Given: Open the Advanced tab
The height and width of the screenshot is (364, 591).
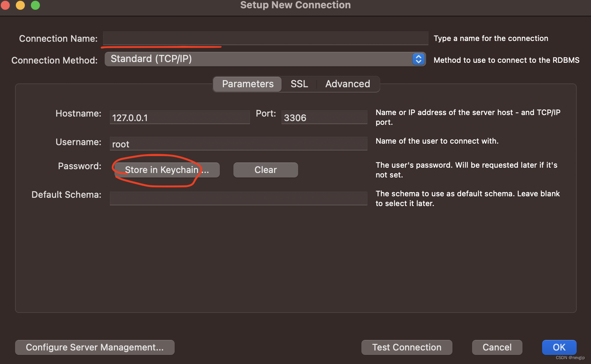Looking at the screenshot, I should point(347,84).
